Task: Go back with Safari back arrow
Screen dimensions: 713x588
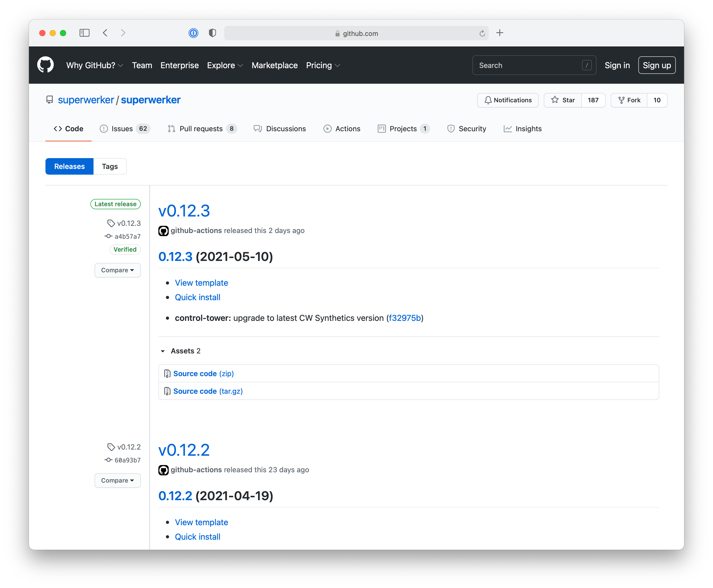Action: pyautogui.click(x=105, y=33)
